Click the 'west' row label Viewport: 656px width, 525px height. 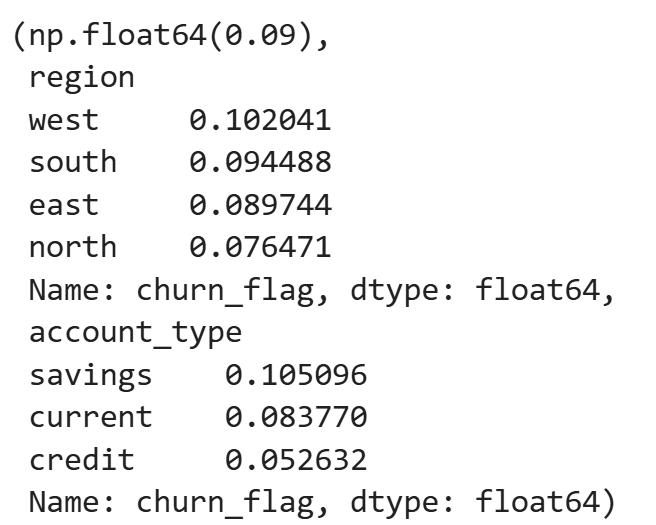tap(64, 120)
